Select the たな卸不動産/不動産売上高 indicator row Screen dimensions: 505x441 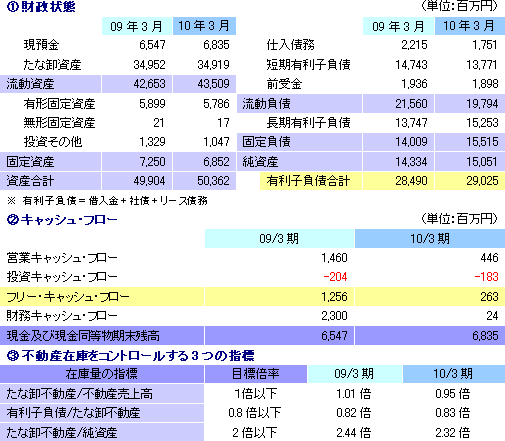coord(252,394)
